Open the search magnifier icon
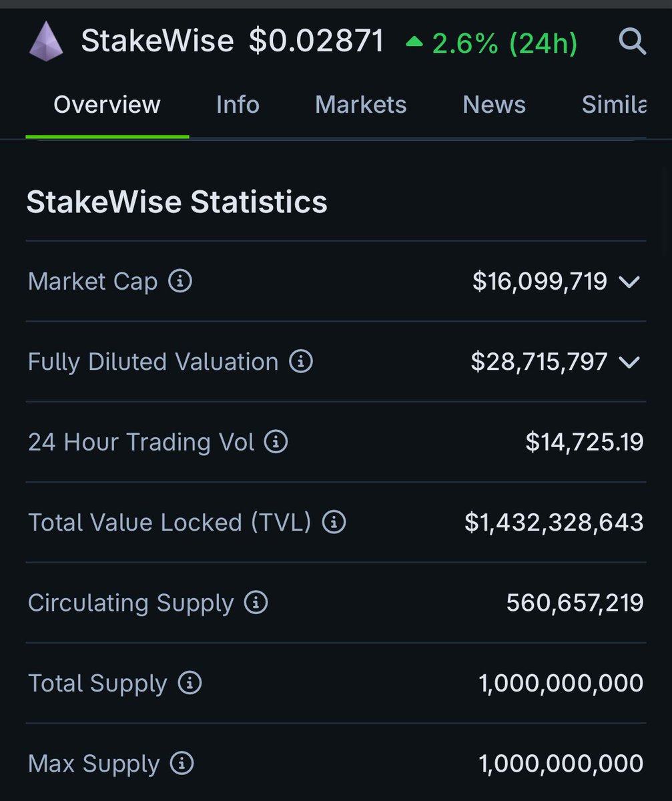The image size is (672, 801). pyautogui.click(x=632, y=42)
